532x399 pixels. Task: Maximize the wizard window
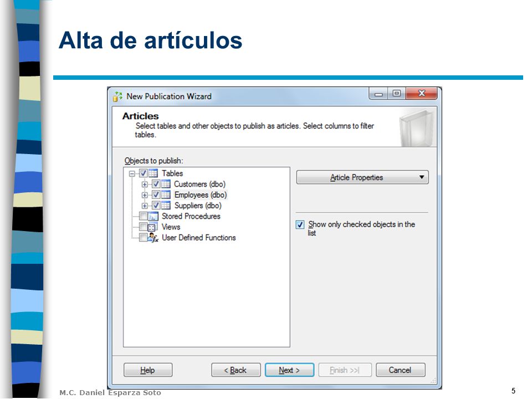[397, 93]
